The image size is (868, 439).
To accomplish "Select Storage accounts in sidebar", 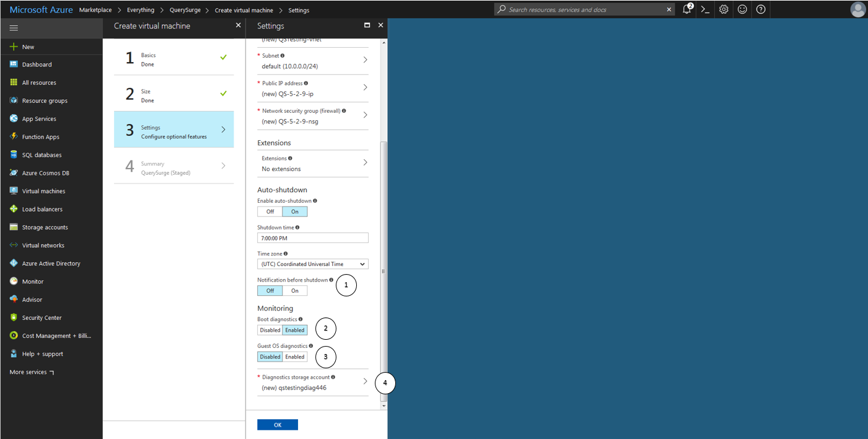I will pyautogui.click(x=45, y=228).
